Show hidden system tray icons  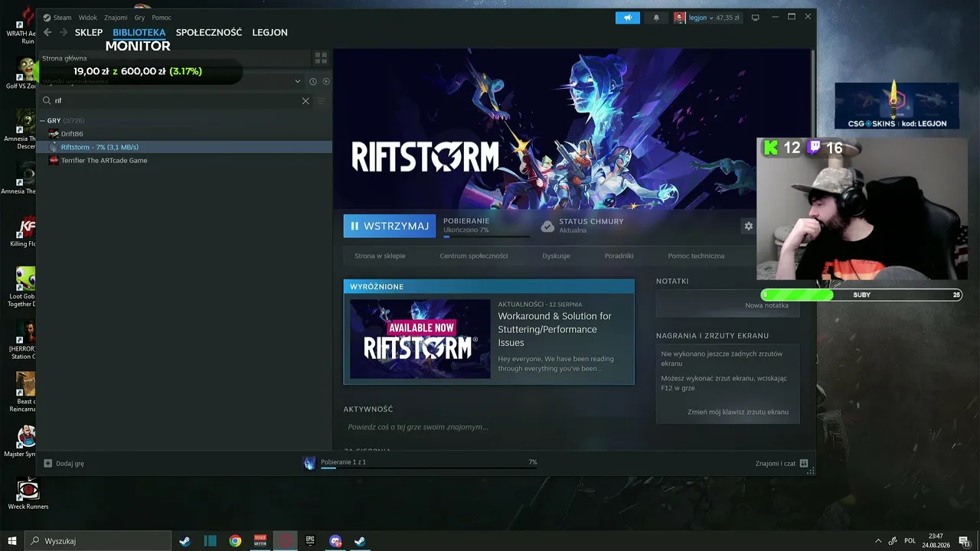(x=877, y=541)
